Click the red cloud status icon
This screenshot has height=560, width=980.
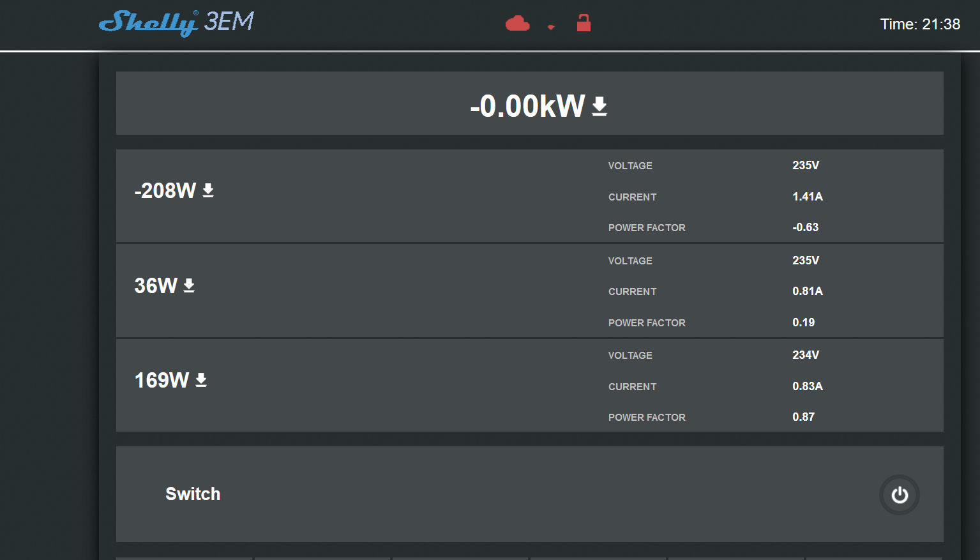517,24
